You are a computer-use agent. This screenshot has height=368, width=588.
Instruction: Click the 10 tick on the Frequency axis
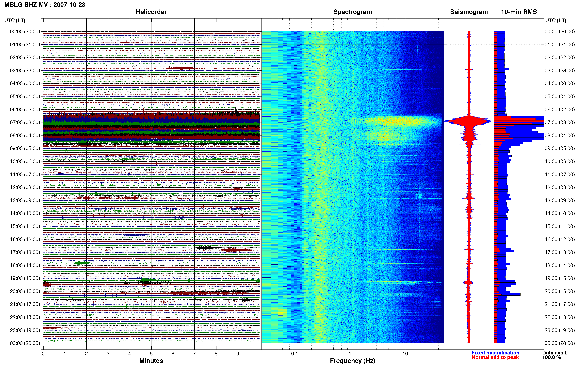[x=405, y=354]
